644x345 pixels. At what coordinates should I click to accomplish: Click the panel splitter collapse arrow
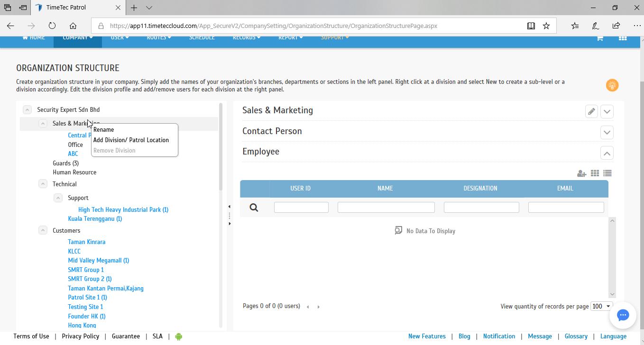pos(230,207)
